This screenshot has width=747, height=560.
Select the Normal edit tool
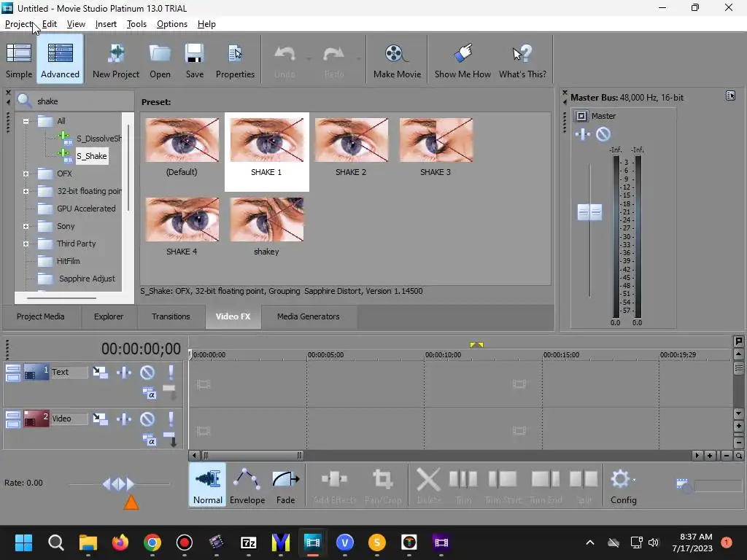[208, 485]
